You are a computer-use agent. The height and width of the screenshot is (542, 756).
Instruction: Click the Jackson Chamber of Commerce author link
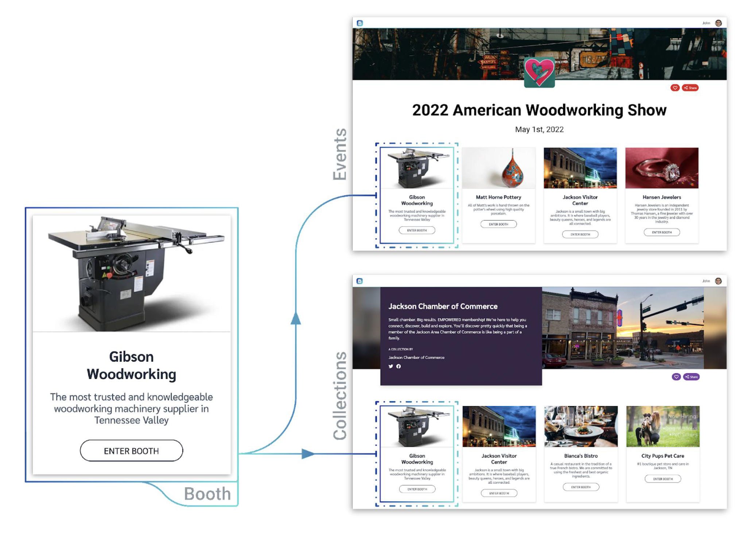[x=416, y=358]
